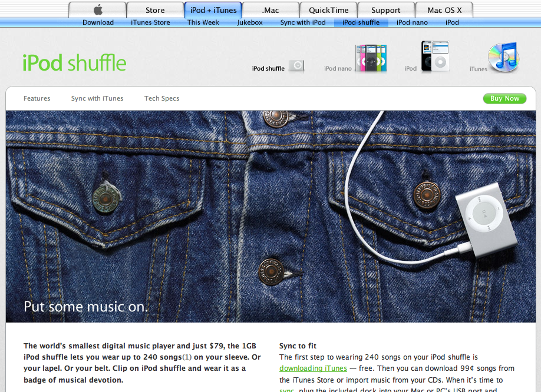Open the .Mac tab
This screenshot has width=541, height=392.
pos(271,10)
